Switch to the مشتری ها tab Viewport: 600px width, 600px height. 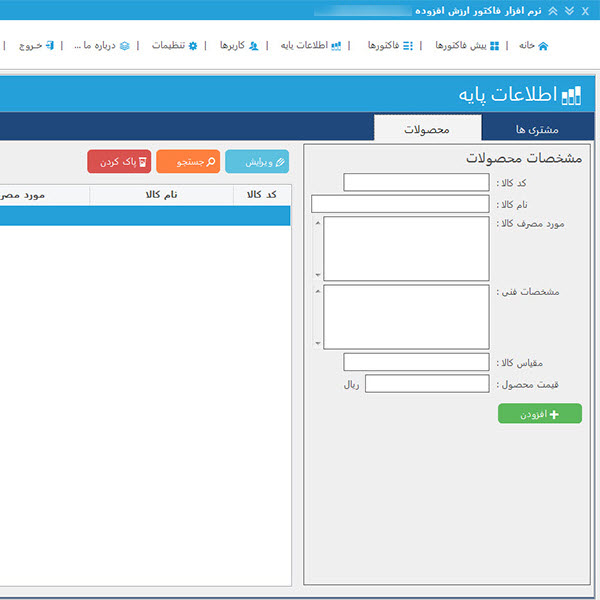click(x=537, y=129)
